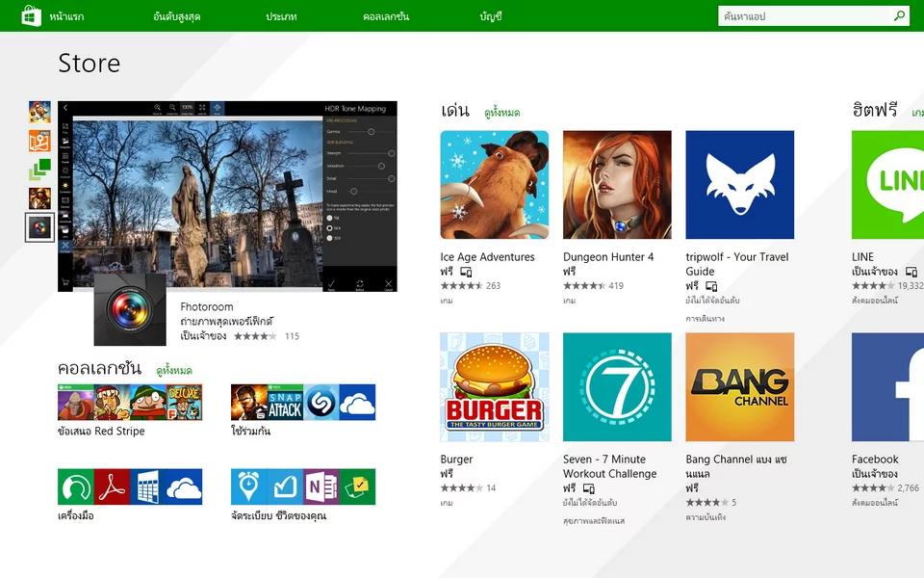Click Seven - 7 Minute Workout Challenge title
This screenshot has height=578, width=924.
(x=610, y=466)
